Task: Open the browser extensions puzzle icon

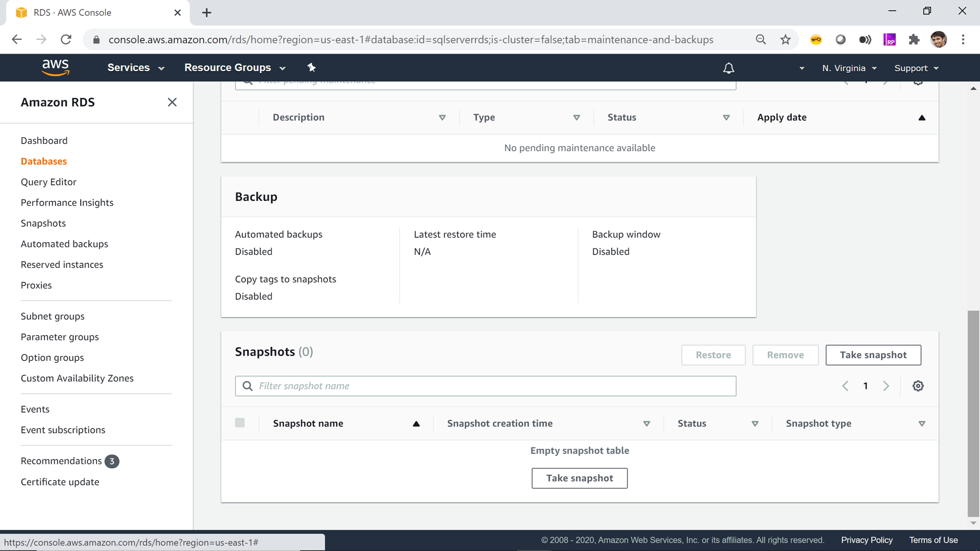Action: pos(914,40)
